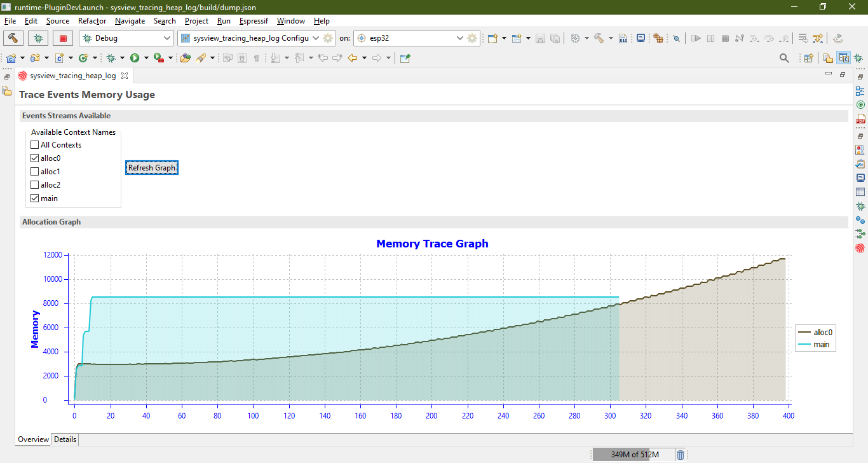Click the hammer Build button
This screenshot has height=463, width=868.
pos(13,38)
